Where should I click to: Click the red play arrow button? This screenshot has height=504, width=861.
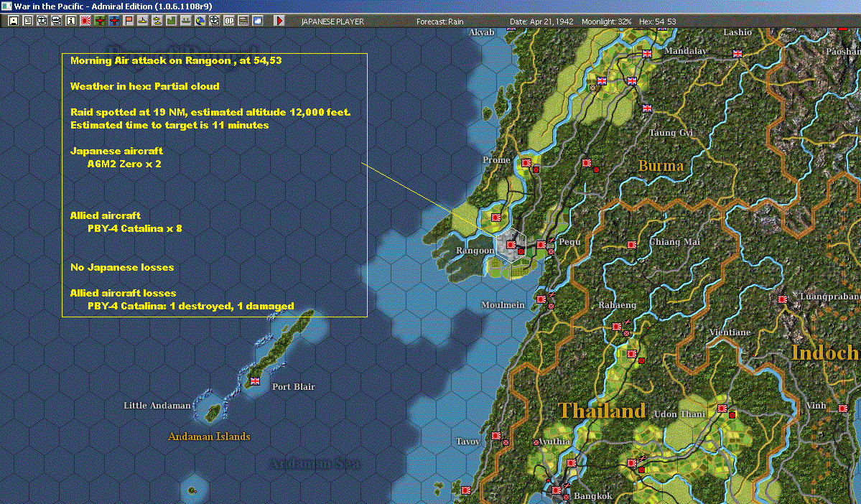tap(279, 21)
